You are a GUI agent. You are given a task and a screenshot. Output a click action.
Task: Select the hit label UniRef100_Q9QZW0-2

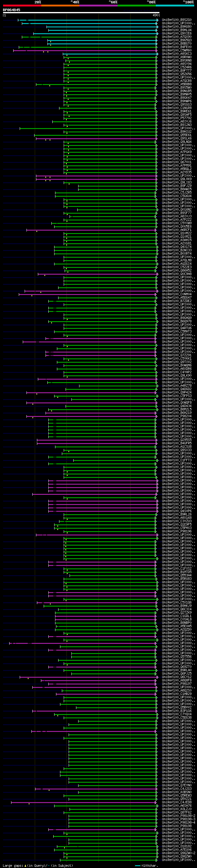179,853
